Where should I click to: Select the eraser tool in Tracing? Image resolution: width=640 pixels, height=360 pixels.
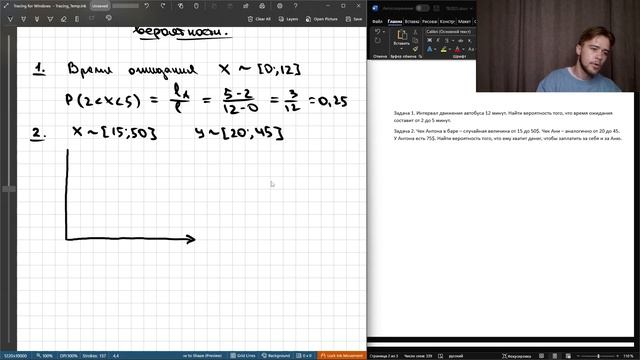point(64,19)
